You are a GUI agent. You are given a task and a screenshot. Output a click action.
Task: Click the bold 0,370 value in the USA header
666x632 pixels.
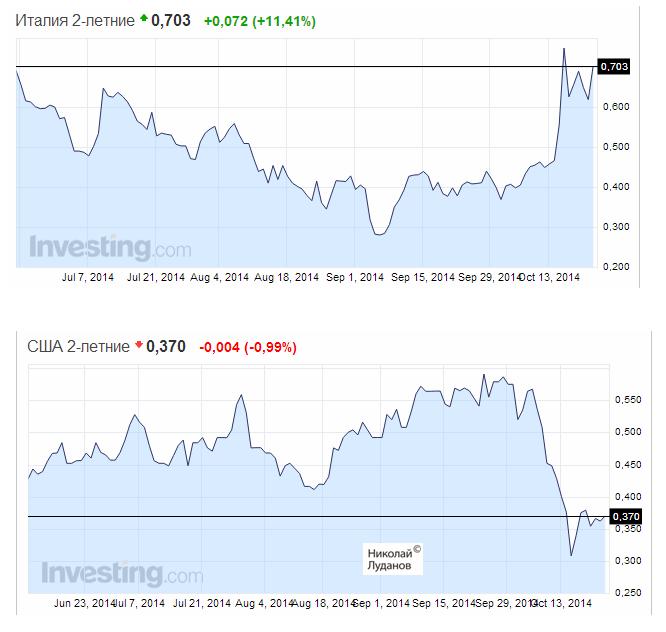166,347
